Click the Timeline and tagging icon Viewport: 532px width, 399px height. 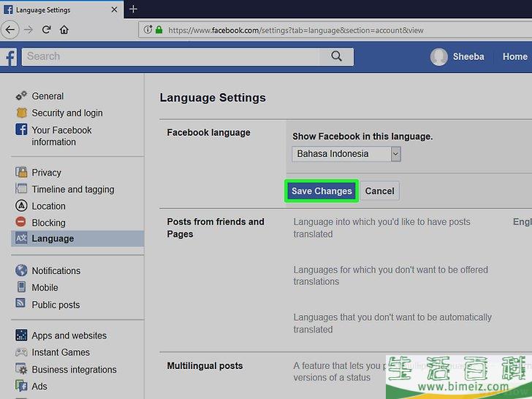tap(21, 189)
